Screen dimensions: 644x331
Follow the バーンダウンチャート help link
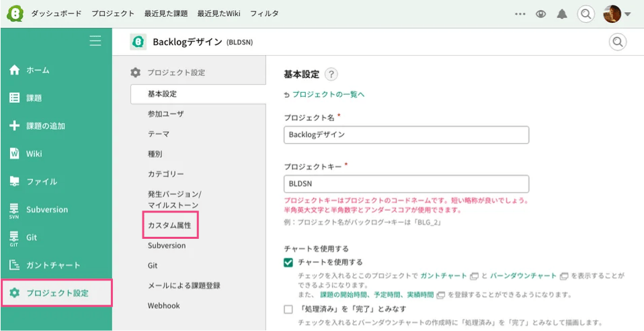[x=523, y=276]
